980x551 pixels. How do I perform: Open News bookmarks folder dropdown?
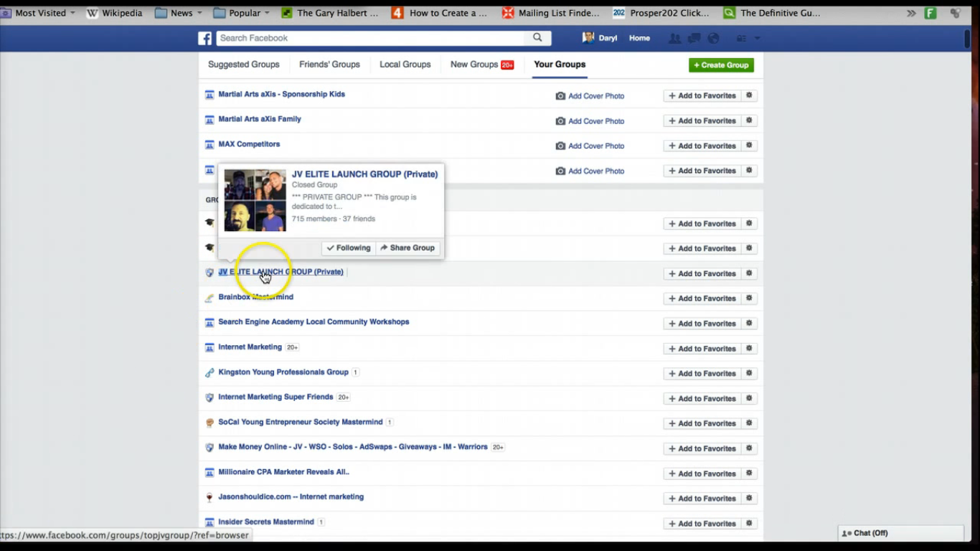179,13
